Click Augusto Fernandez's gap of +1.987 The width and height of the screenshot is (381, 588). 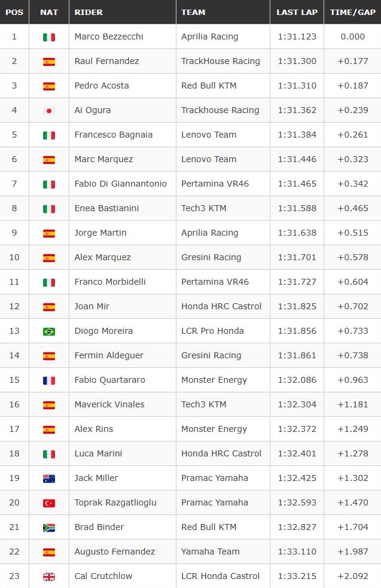coord(353,552)
